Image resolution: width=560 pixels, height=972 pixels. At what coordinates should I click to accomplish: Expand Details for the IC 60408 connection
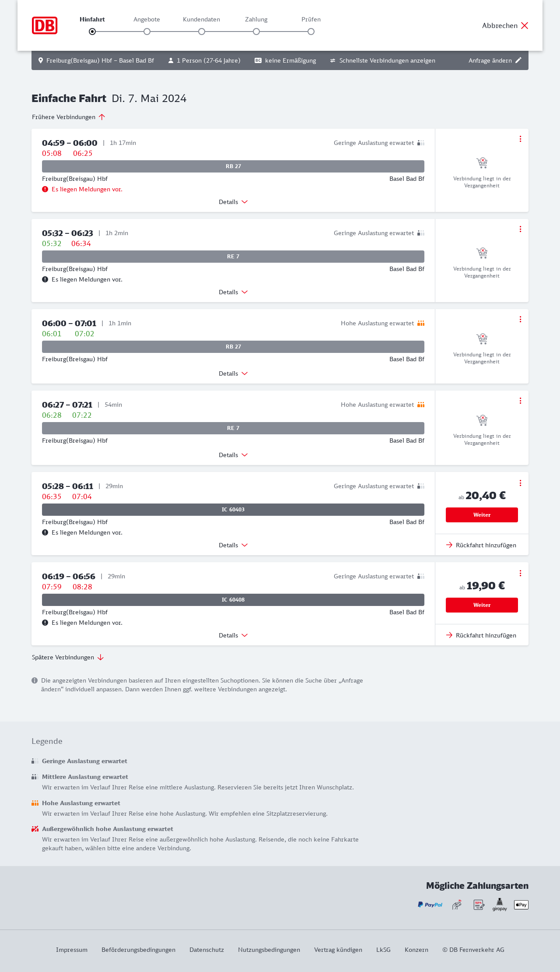point(233,635)
